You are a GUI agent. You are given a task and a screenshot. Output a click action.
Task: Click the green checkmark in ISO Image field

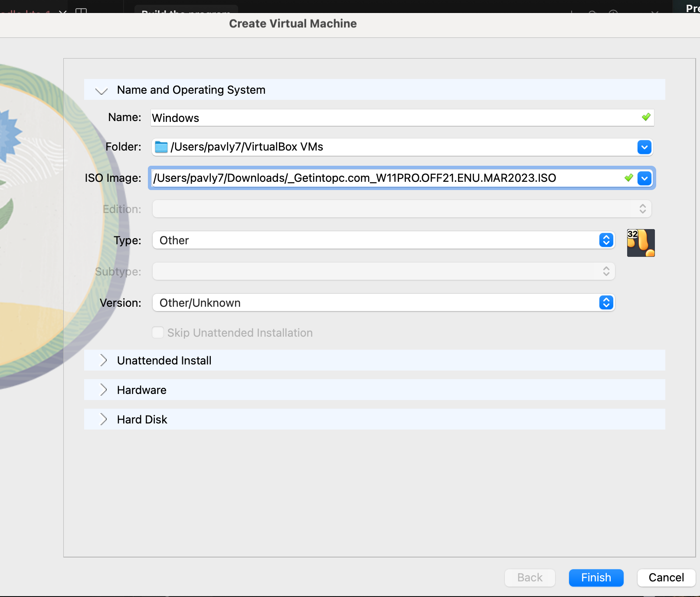click(x=628, y=178)
